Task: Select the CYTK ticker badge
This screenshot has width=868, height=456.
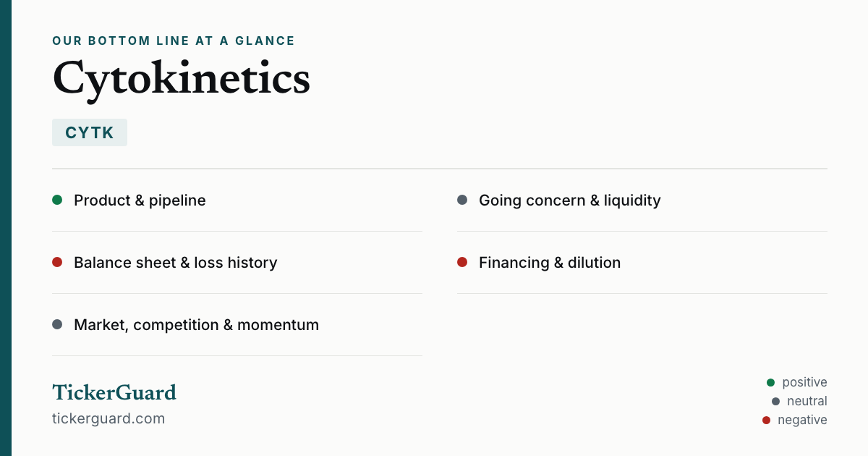Action: pyautogui.click(x=90, y=132)
